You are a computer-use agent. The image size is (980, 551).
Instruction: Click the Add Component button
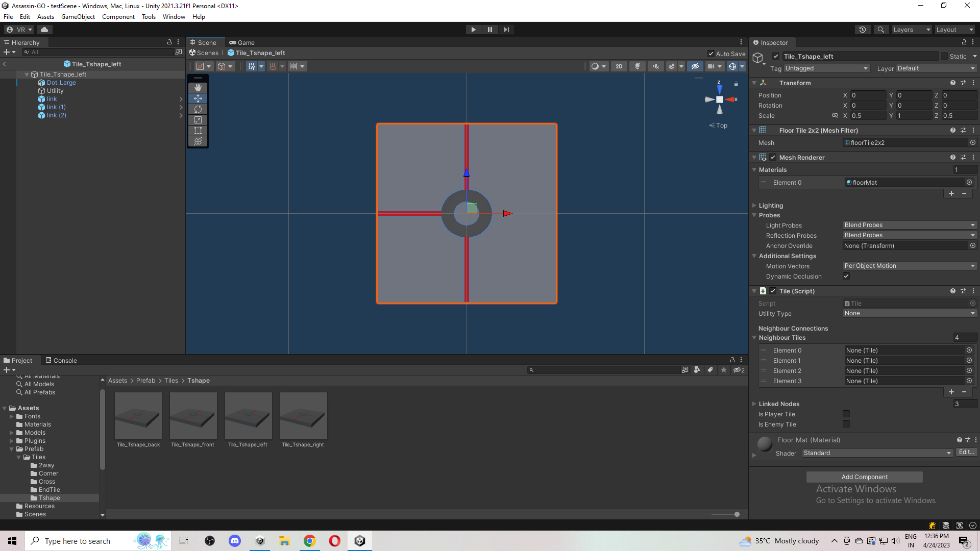[x=864, y=477]
